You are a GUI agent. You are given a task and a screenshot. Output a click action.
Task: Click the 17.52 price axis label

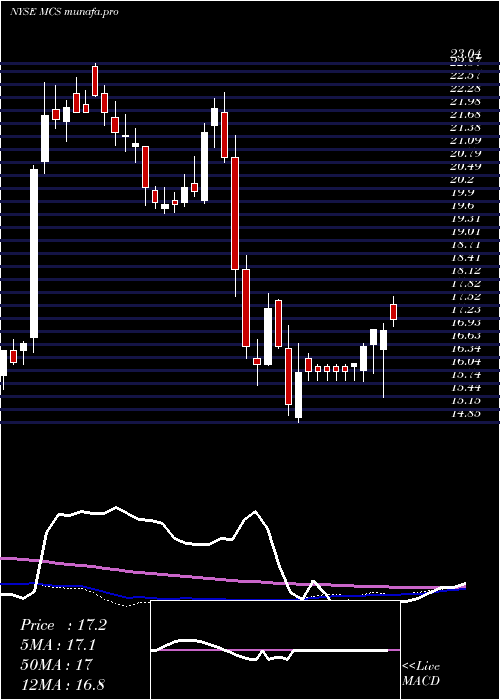pyautogui.click(x=466, y=296)
